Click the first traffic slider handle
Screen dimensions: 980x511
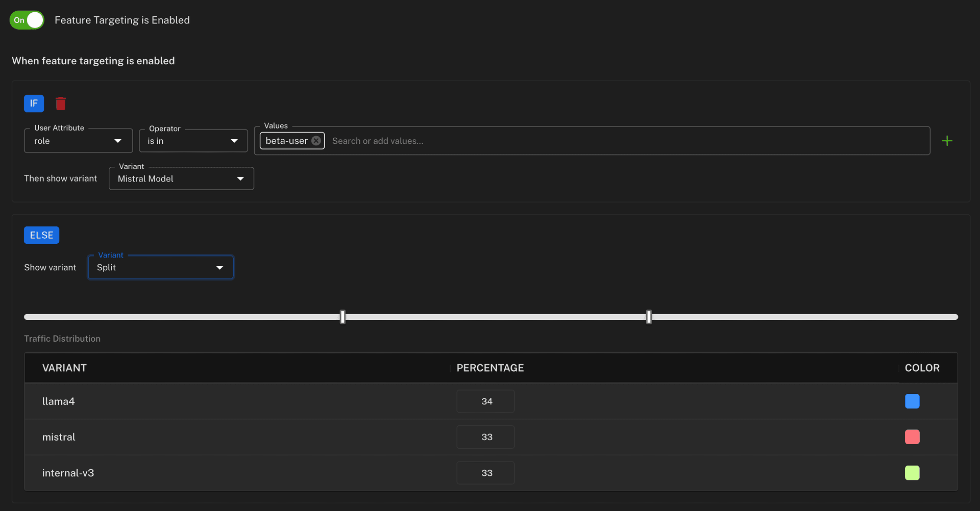click(342, 317)
